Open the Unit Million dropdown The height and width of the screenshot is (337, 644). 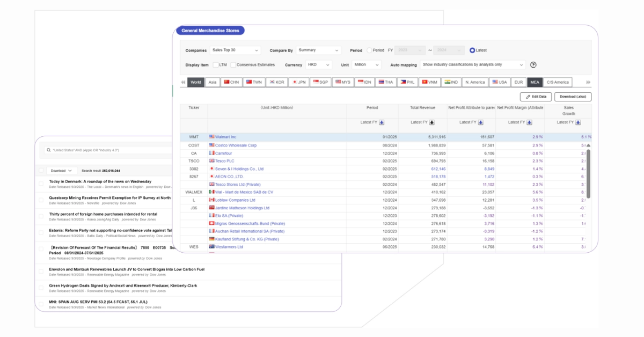coord(367,65)
